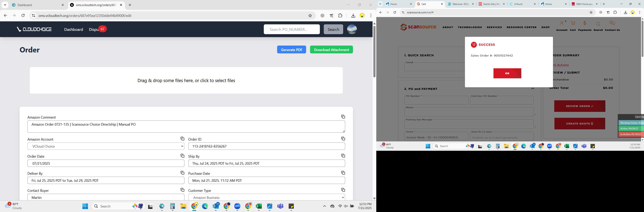Switch to the InTouch tab
The height and width of the screenshot is (212, 644).
coord(522,4)
